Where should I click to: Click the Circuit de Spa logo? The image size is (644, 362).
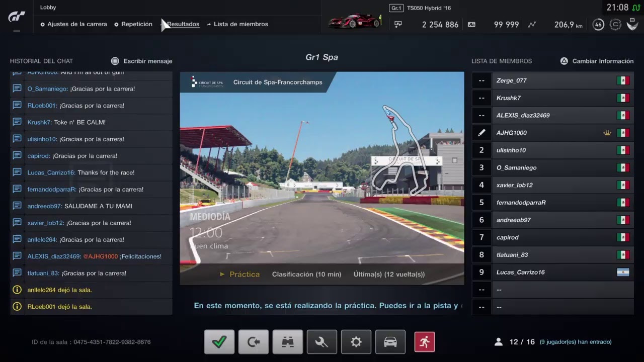point(207,82)
